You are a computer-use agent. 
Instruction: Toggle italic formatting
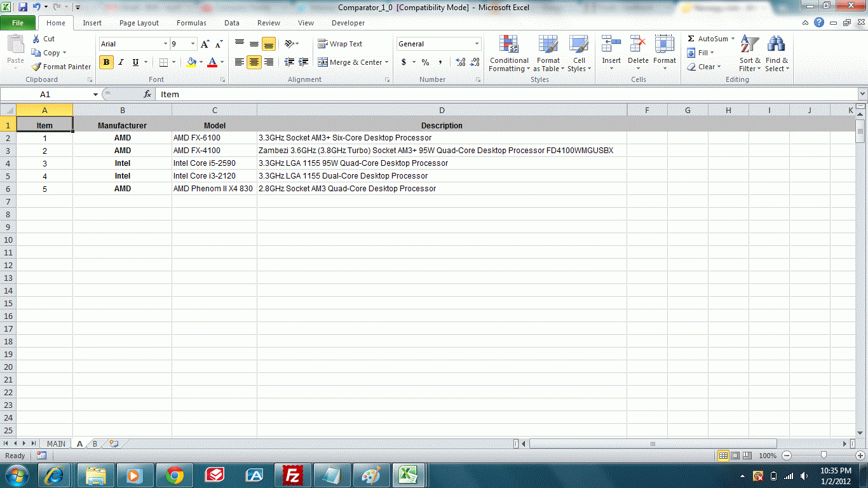(x=120, y=62)
